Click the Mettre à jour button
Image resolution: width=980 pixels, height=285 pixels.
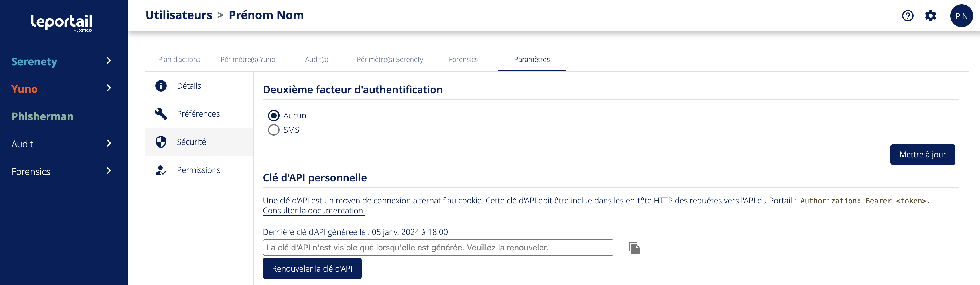922,155
